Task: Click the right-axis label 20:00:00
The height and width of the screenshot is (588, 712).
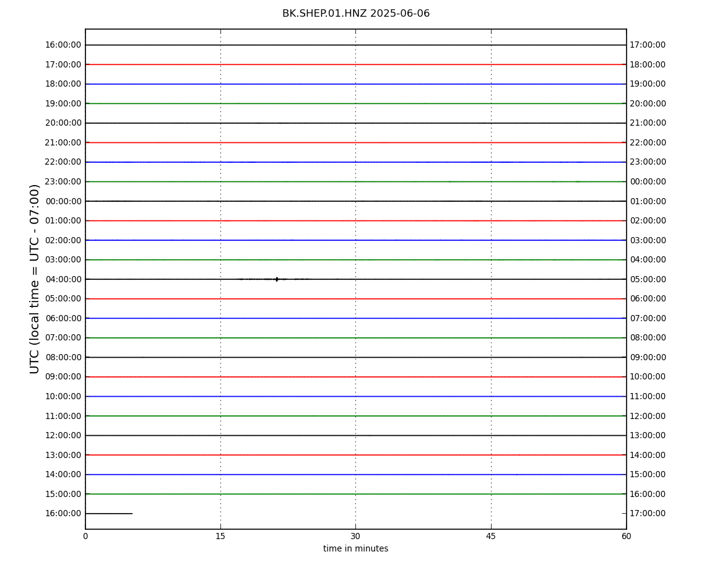Action: (648, 103)
